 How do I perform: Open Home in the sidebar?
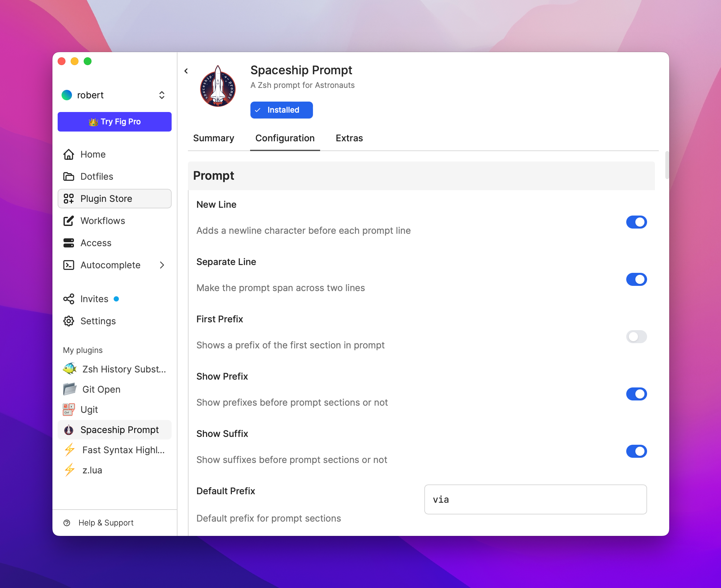coord(115,154)
